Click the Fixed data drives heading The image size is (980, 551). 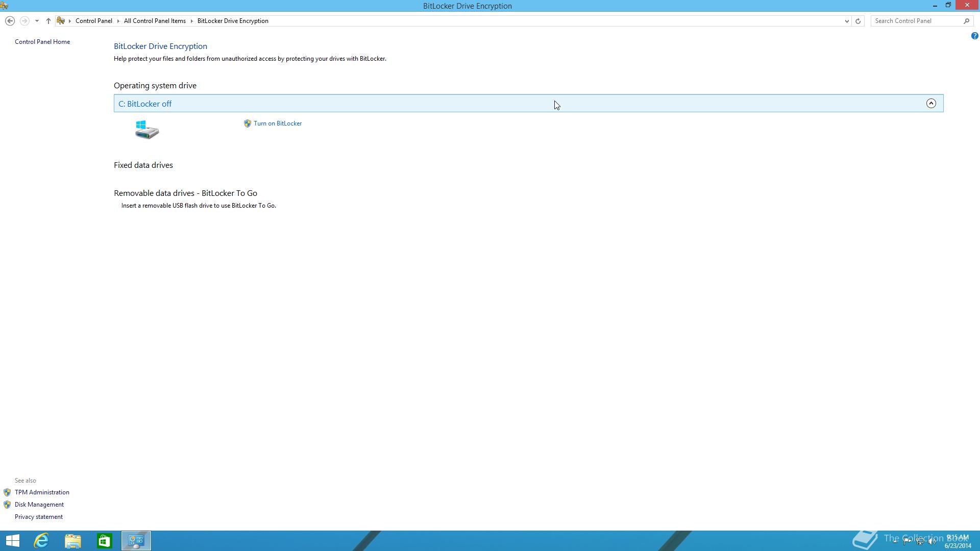pyautogui.click(x=143, y=165)
